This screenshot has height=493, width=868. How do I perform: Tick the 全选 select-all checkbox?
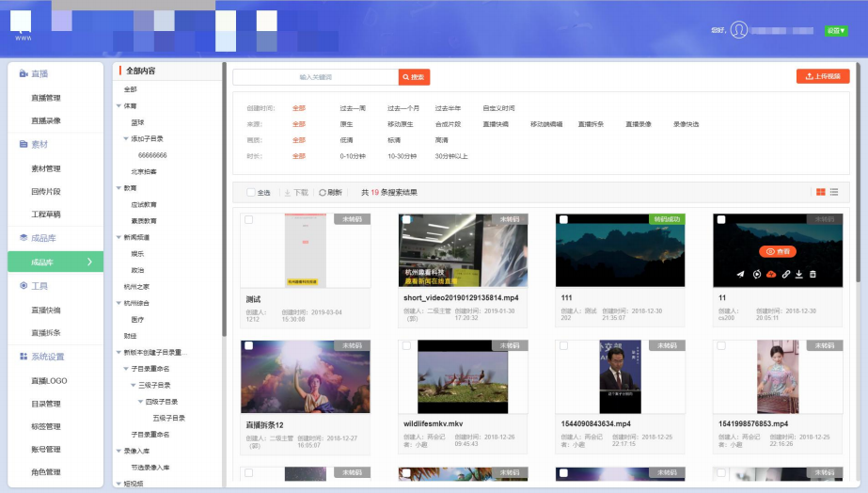click(x=251, y=192)
